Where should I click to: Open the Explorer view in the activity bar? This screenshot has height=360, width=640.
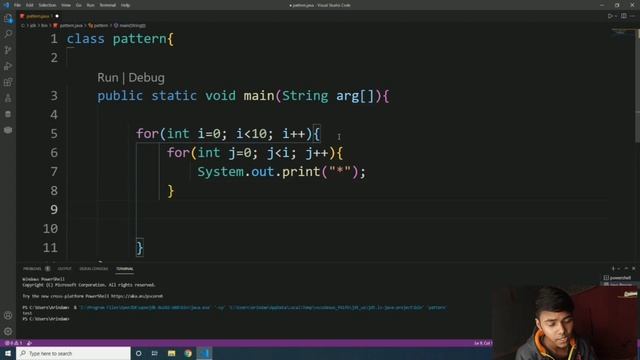point(8,18)
